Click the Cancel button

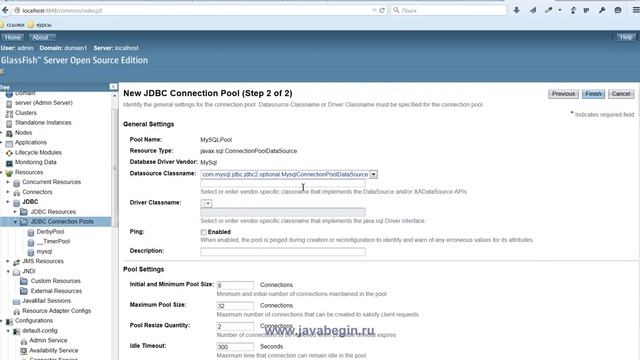pos(621,94)
